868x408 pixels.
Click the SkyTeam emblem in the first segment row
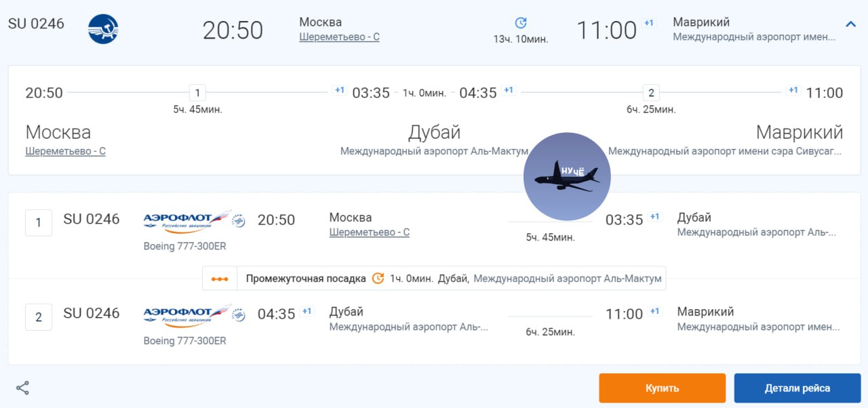tap(239, 220)
